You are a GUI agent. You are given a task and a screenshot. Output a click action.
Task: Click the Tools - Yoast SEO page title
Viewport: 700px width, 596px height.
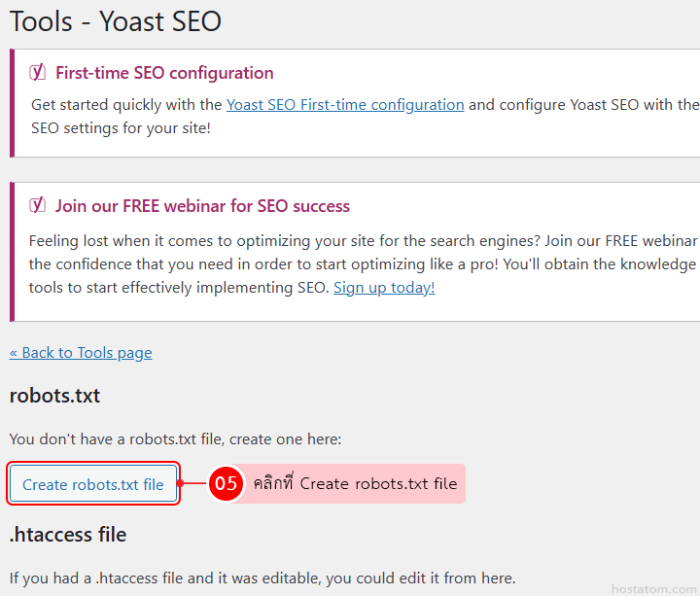click(x=116, y=20)
